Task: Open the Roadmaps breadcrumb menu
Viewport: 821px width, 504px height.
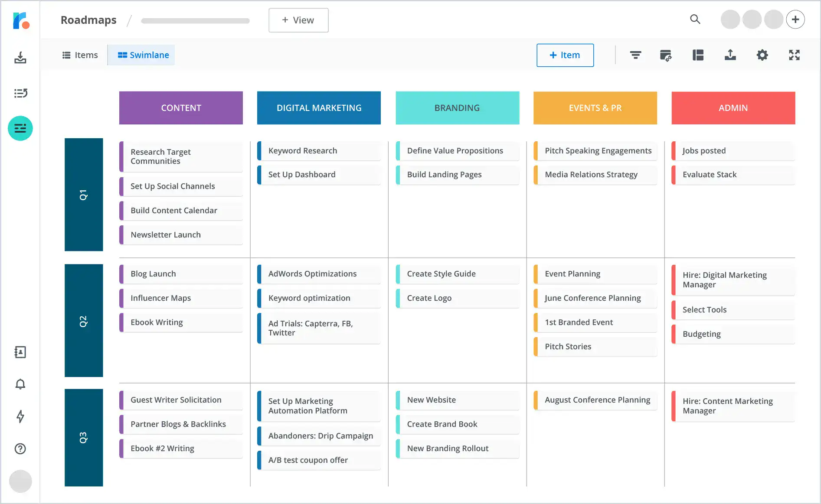Action: pos(88,20)
